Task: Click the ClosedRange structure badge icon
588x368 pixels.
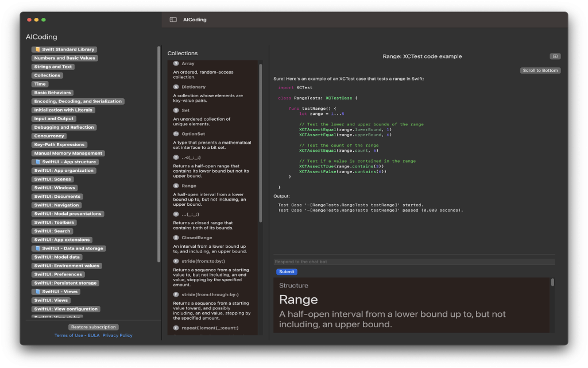Action: click(x=176, y=237)
